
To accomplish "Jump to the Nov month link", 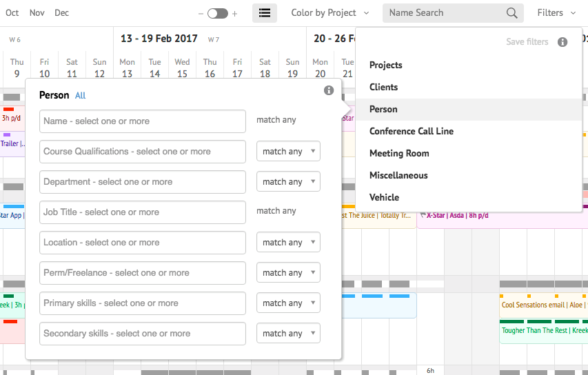I will pos(37,13).
